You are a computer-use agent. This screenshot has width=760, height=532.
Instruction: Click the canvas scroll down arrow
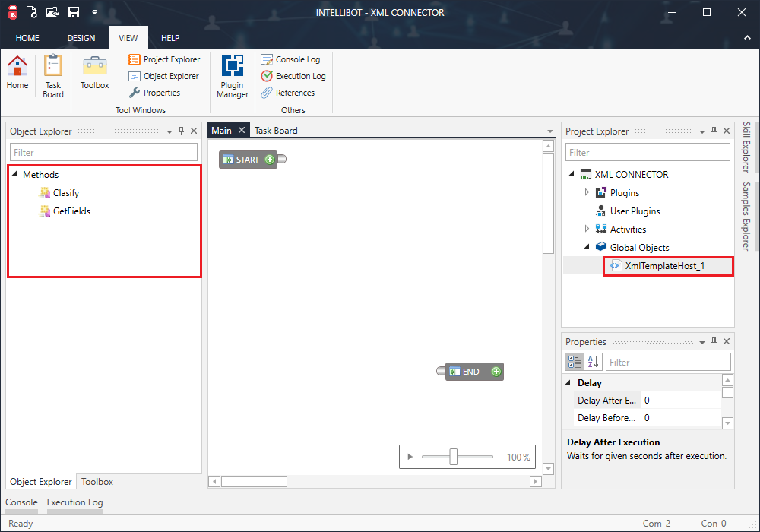548,468
